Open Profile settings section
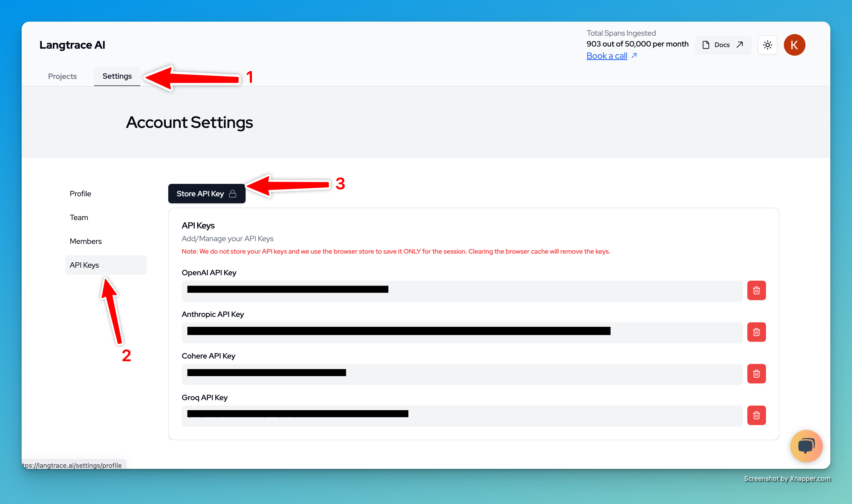This screenshot has height=504, width=852. click(80, 193)
